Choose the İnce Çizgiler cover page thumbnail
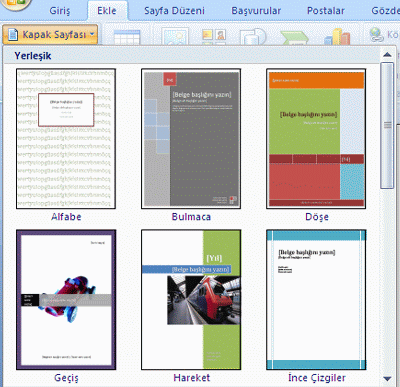This screenshot has height=387, width=400. 316,300
